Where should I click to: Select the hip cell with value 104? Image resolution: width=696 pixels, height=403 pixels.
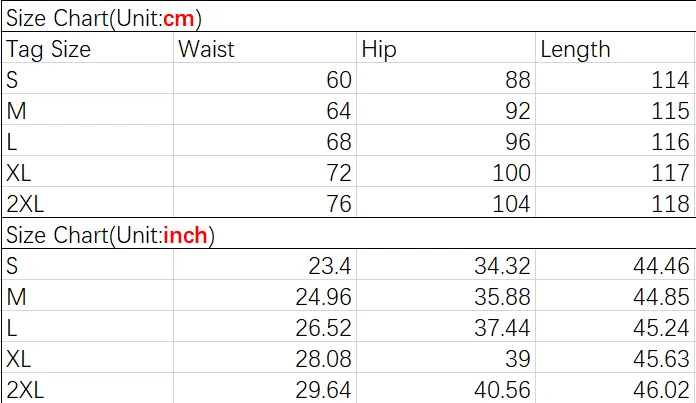pos(446,202)
